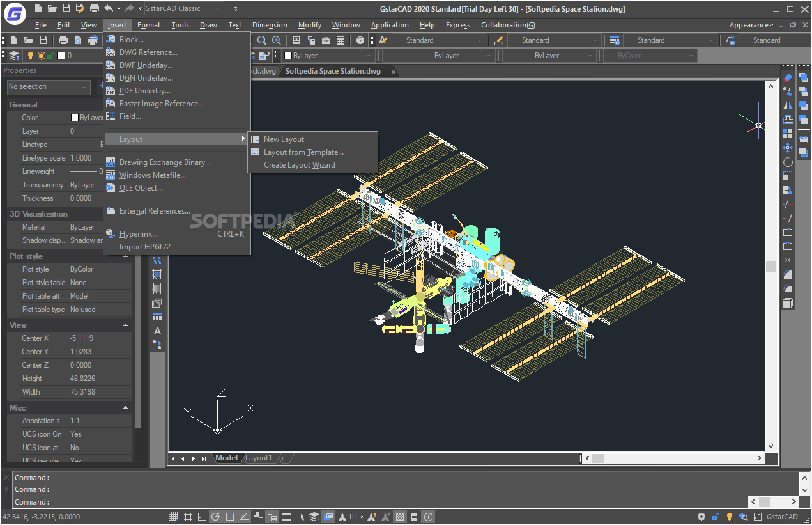Click the Table Style icon

[615, 40]
